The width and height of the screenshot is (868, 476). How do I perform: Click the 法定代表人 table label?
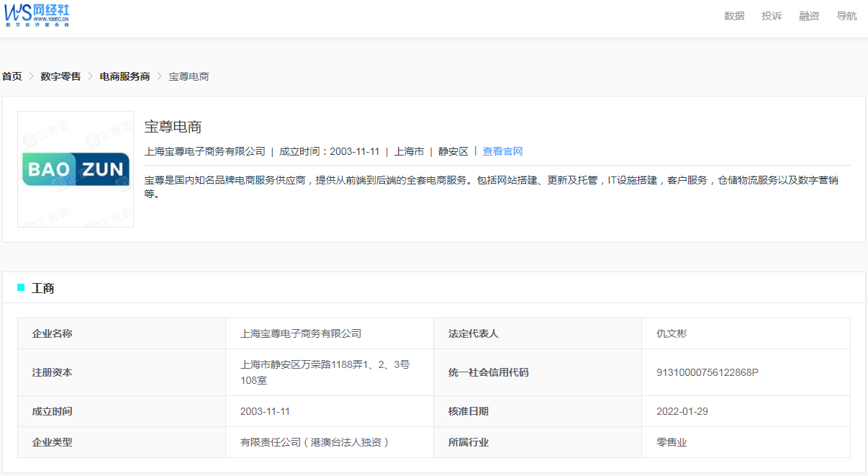474,333
